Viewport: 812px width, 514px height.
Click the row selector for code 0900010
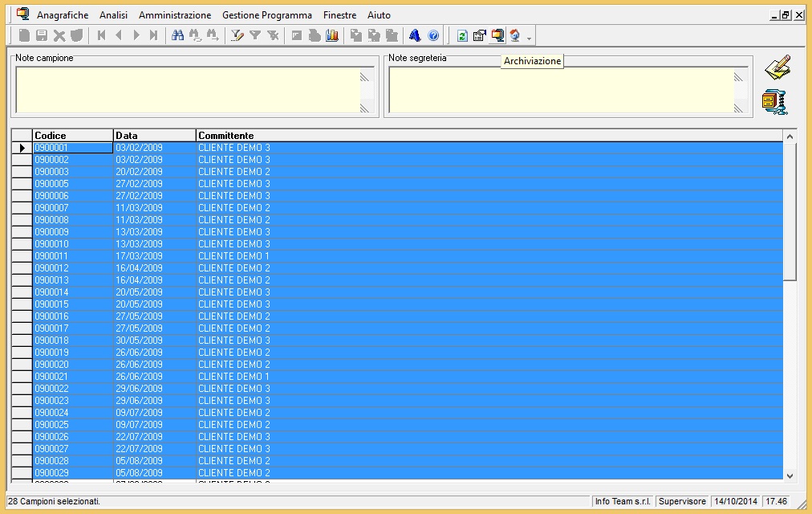coord(22,244)
